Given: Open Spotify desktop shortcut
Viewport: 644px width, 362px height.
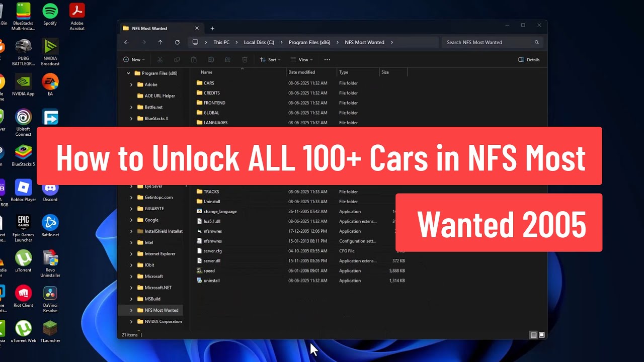Looking at the screenshot, I should click(50, 14).
